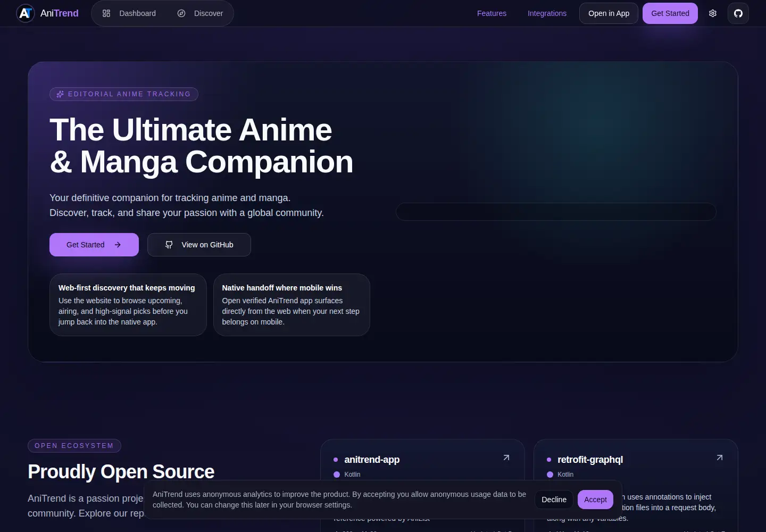Image resolution: width=766 pixels, height=532 pixels.
Task: Click the Web-first discovery that keeps moving heading
Action: coord(127,288)
